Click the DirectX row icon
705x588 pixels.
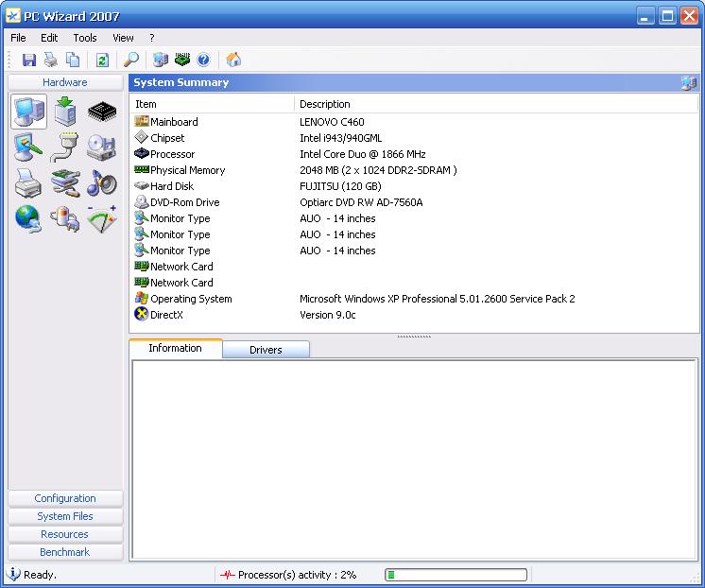141,314
